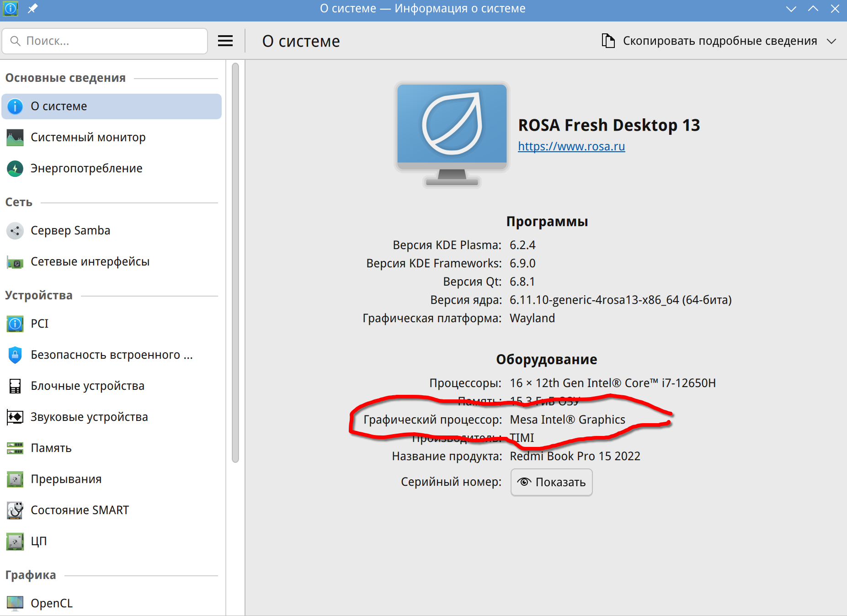Click the sidebar vertical scrollbar
This screenshot has width=847, height=616.
235,263
